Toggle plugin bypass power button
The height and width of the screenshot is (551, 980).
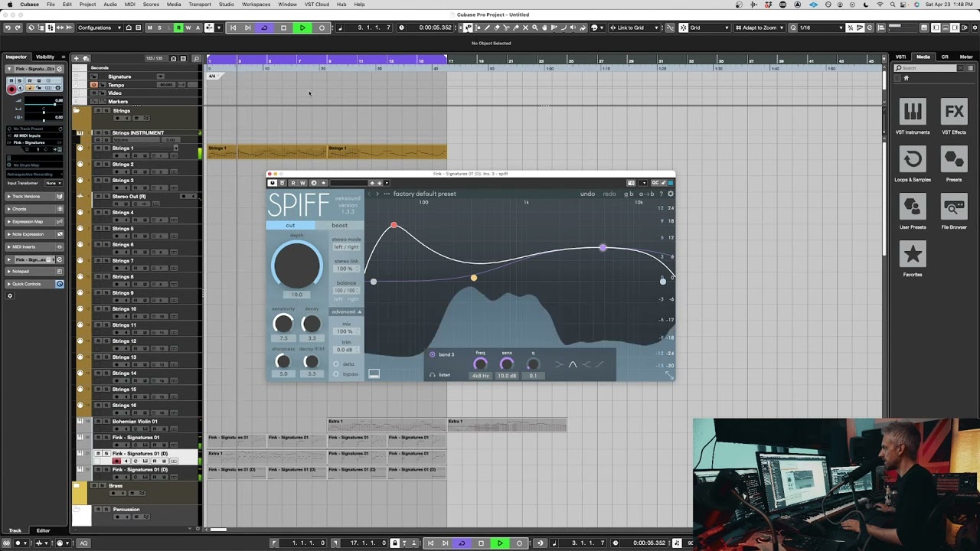pyautogui.click(x=272, y=183)
